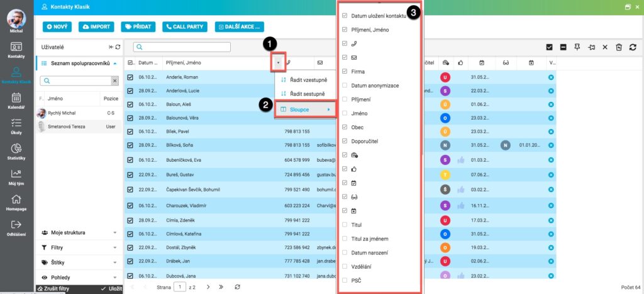Choose Řadit vzestupně from the menu
644x294 pixels.
[305, 79]
